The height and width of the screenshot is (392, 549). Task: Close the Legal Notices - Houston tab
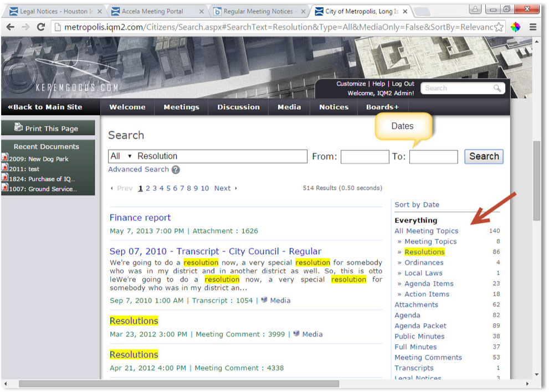[100, 12]
